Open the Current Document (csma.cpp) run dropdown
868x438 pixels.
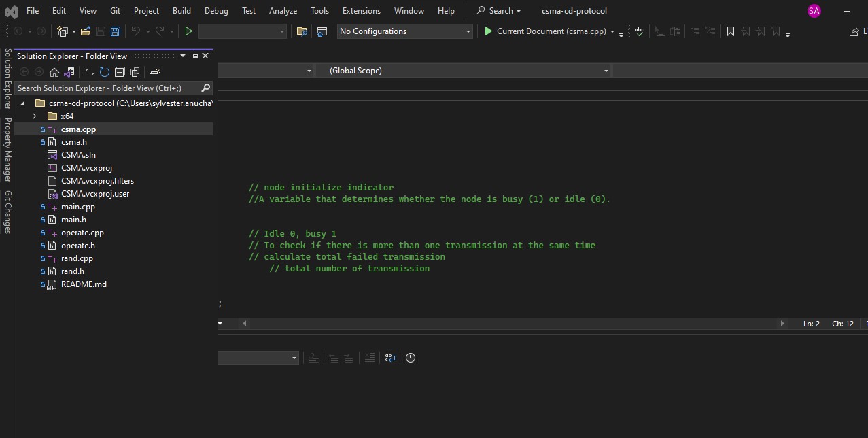coord(612,31)
